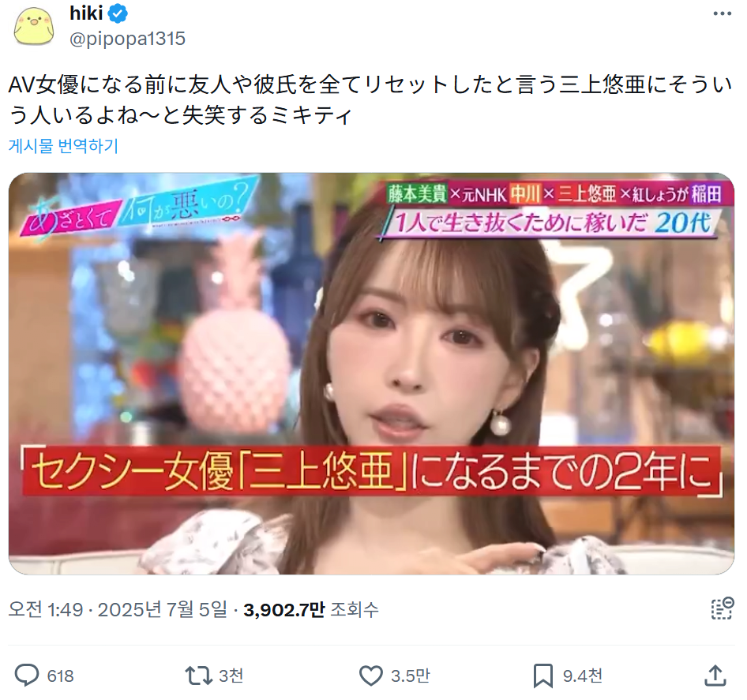Viewport: 747px width, 700px height.
Task: Open the post analytics icon beside view count
Action: 722,609
